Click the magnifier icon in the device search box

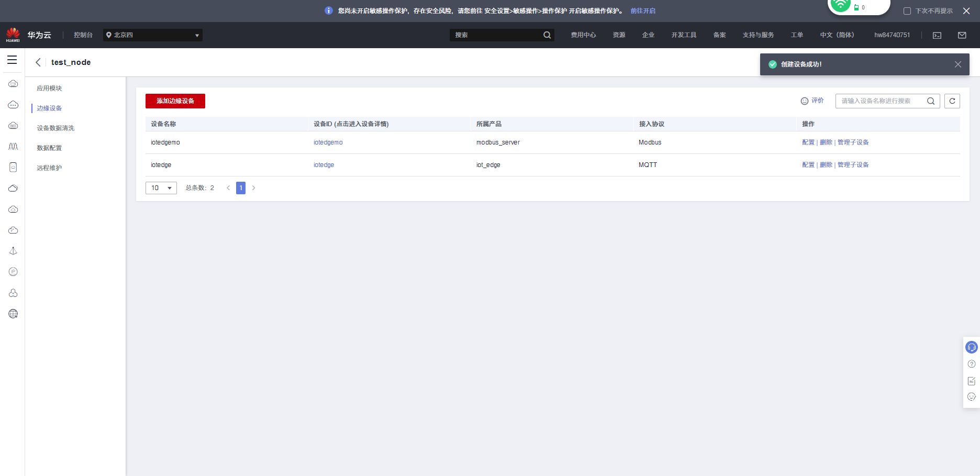point(931,101)
